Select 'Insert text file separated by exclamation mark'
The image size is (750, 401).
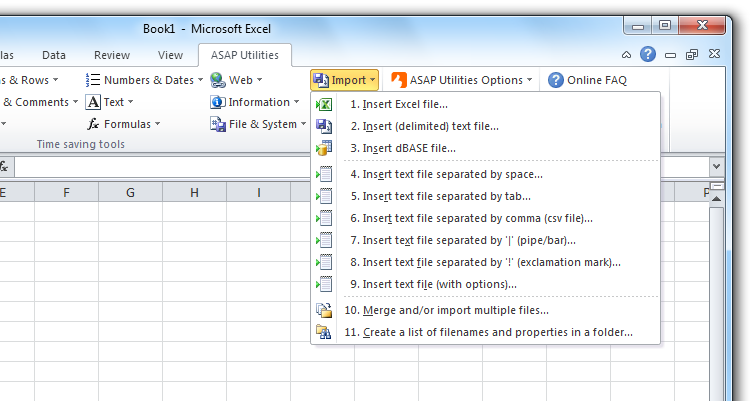click(485, 262)
